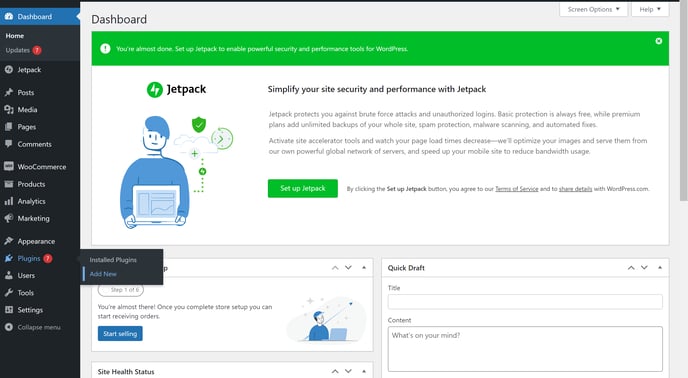Choose Add New in the Plugins flyout
The height and width of the screenshot is (378, 688).
tap(103, 274)
